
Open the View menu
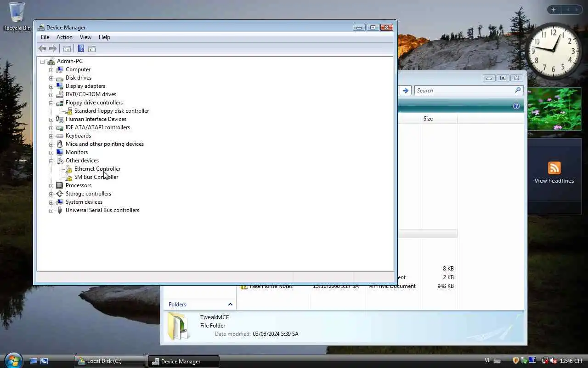[x=85, y=37]
